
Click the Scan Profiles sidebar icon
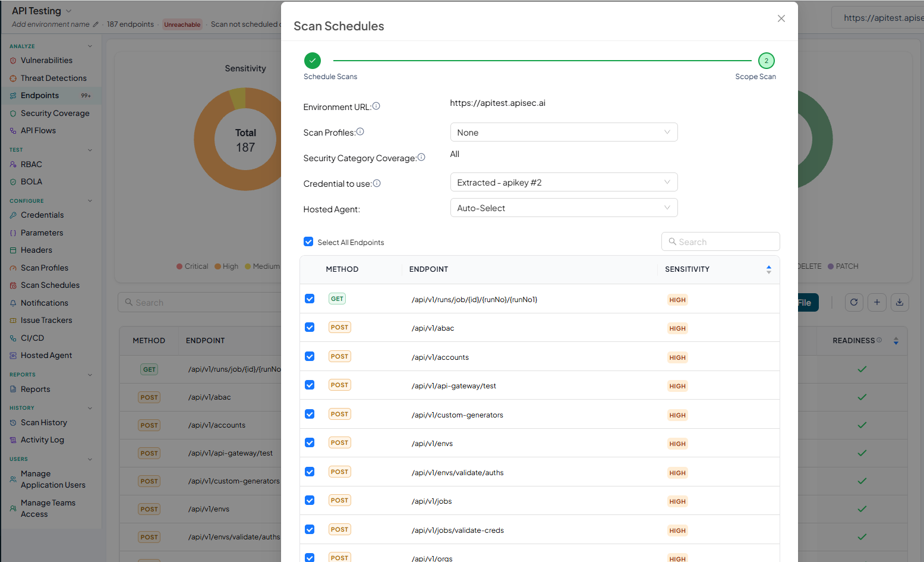[13, 268]
